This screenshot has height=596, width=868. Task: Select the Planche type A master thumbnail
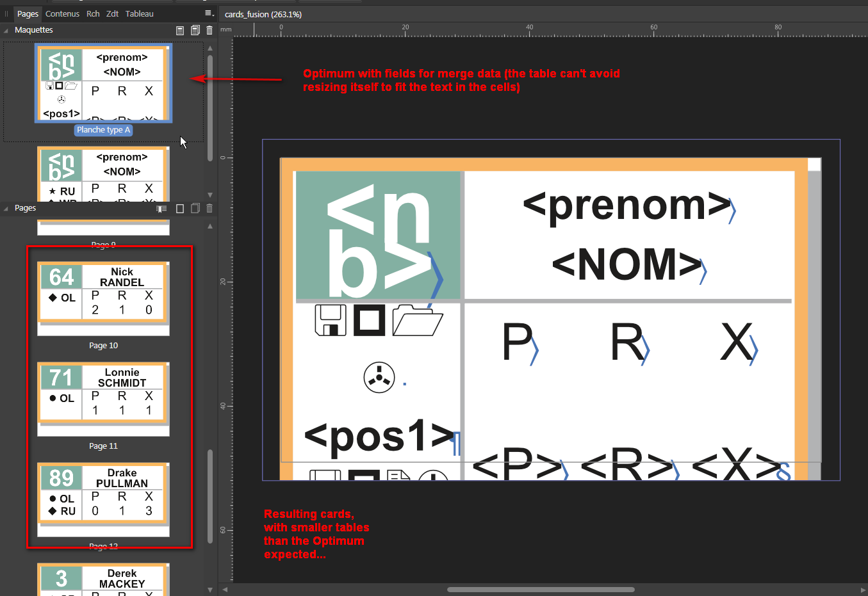103,83
